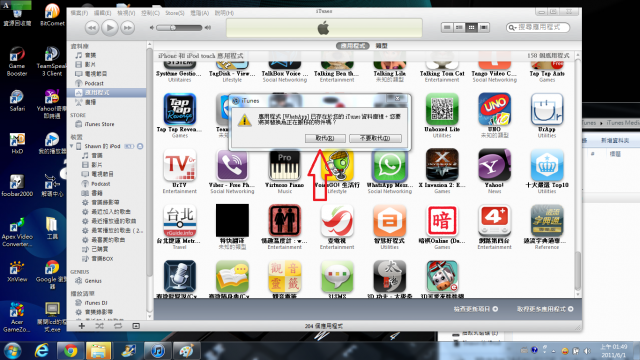The height and width of the screenshot is (360, 640).
Task: Click 取得更多應用程式 get more apps link
Action: click(545, 309)
